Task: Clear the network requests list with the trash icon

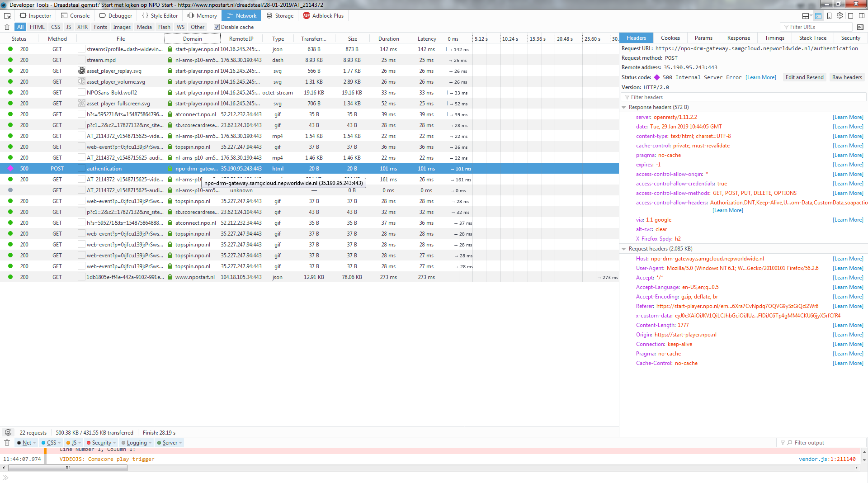Action: click(x=7, y=27)
